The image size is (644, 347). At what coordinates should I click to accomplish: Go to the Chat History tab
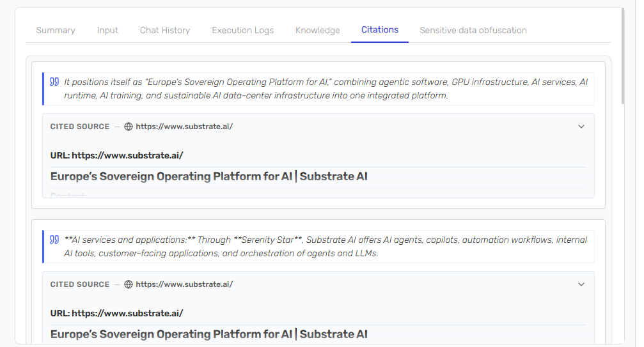tap(165, 30)
